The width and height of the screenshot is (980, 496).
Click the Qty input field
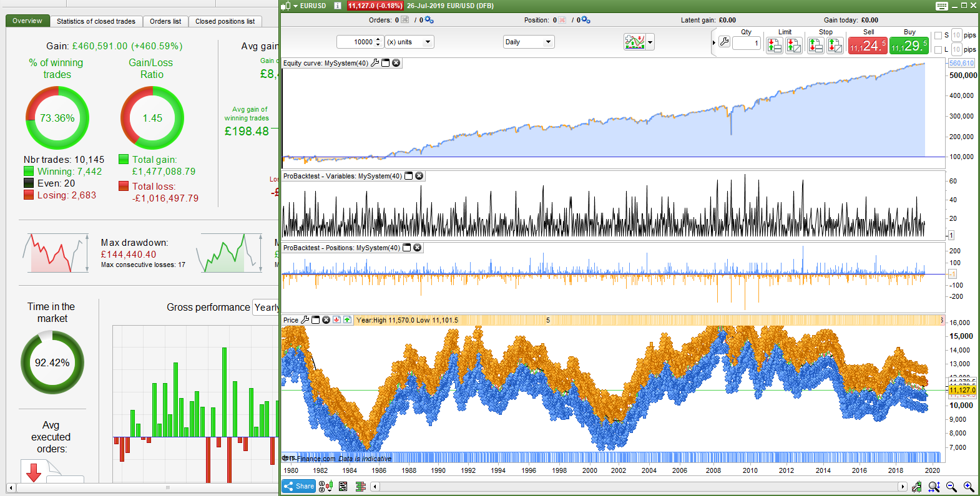click(x=746, y=43)
